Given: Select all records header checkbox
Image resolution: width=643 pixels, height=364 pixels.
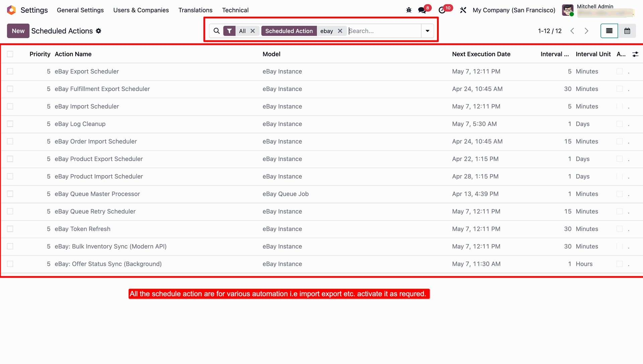Looking at the screenshot, I should [x=10, y=54].
